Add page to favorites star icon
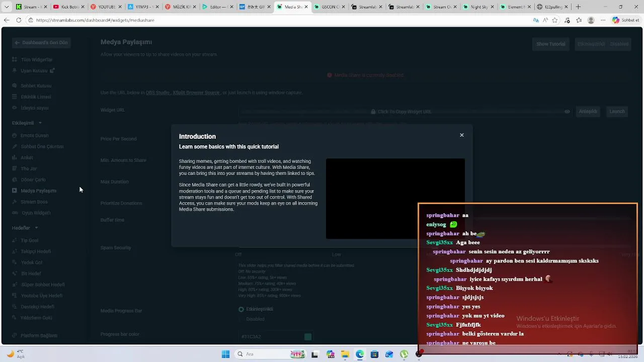644x362 pixels. [555, 20]
